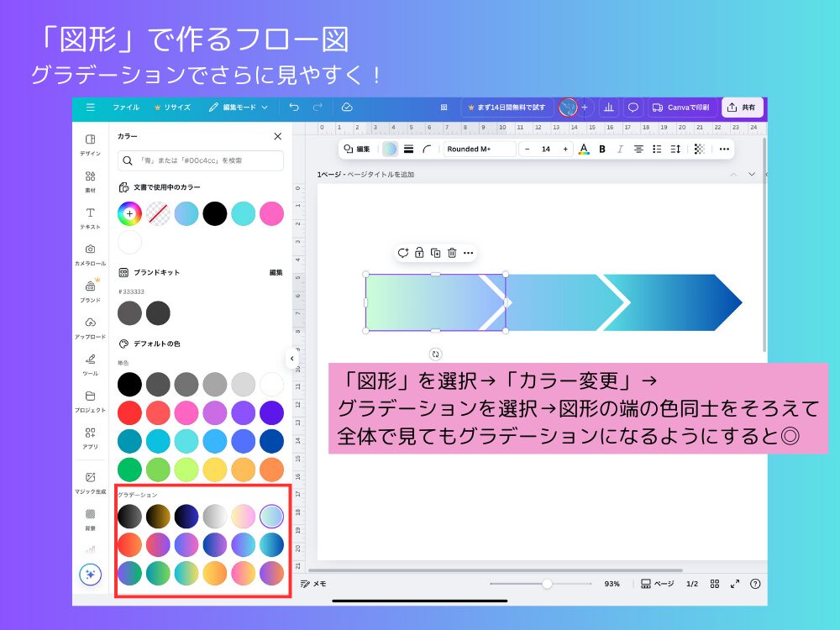Click the color search input field
Image resolution: width=840 pixels, height=630 pixels.
[x=202, y=159]
